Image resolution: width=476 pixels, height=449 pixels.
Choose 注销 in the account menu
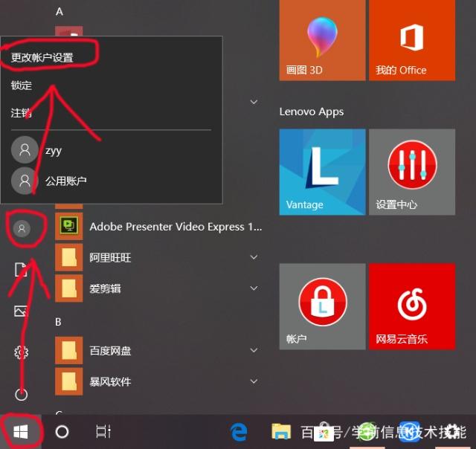tap(22, 113)
